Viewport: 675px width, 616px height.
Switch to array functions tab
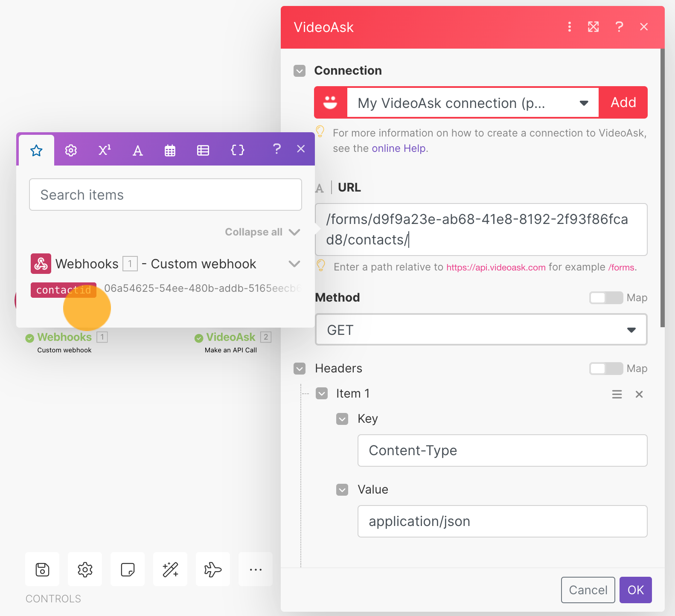click(203, 150)
